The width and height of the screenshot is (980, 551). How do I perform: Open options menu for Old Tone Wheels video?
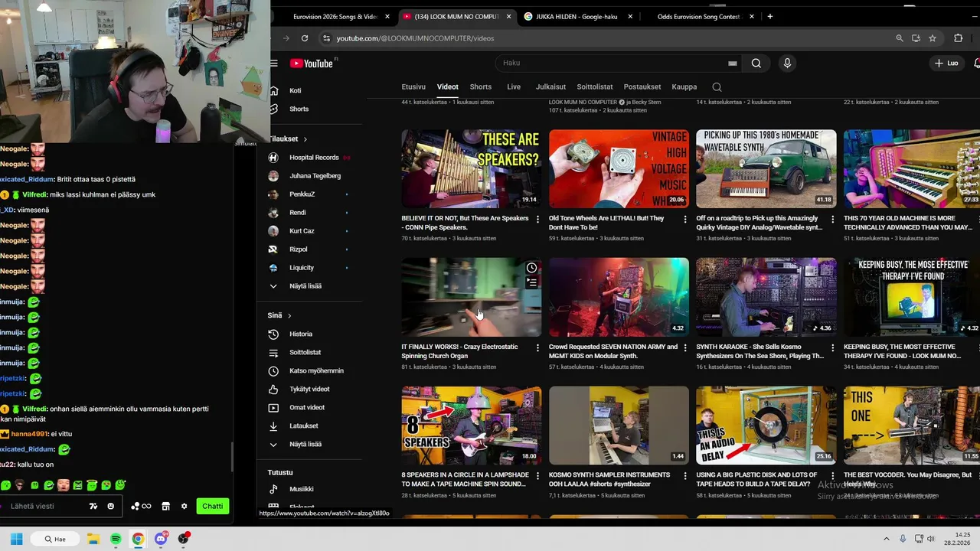tap(684, 220)
